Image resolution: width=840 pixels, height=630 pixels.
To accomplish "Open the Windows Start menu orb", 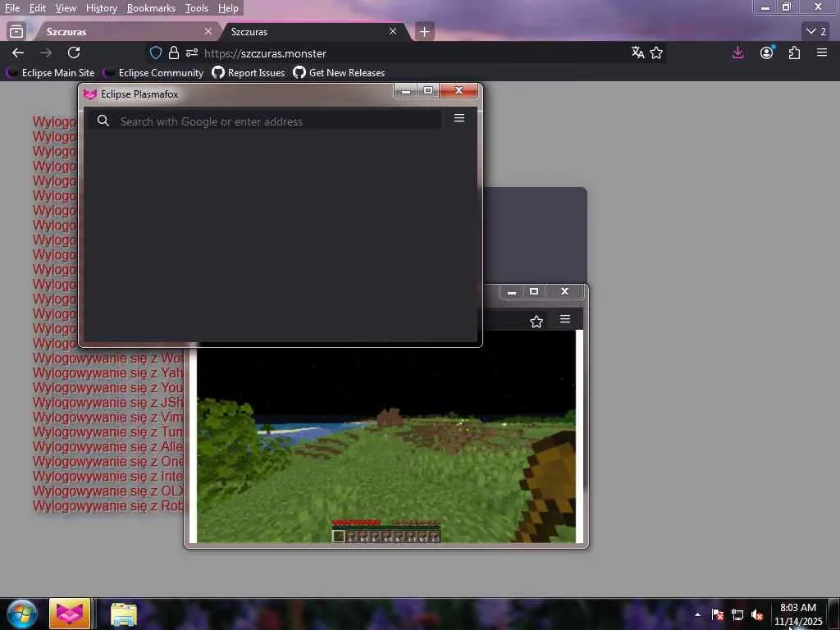I will 21,614.
